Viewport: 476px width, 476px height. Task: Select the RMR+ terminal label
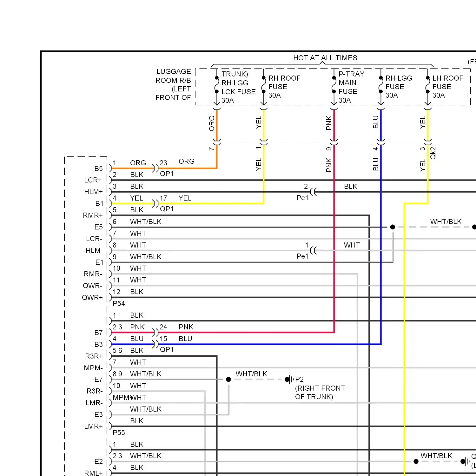click(93, 215)
